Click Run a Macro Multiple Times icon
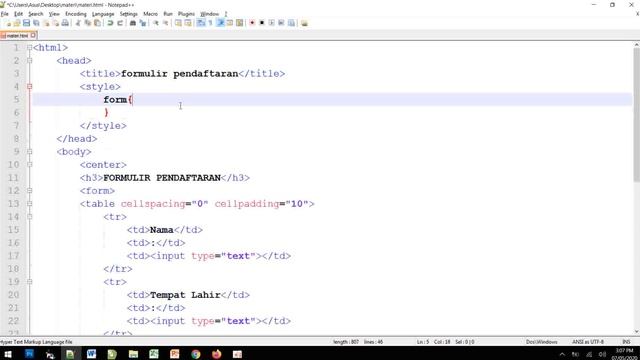Screen dimensions: 640x360 (x=281, y=23)
